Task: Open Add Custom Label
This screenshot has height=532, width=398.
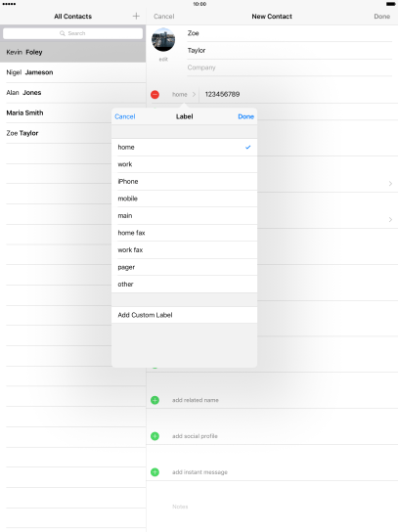Action: tap(184, 315)
